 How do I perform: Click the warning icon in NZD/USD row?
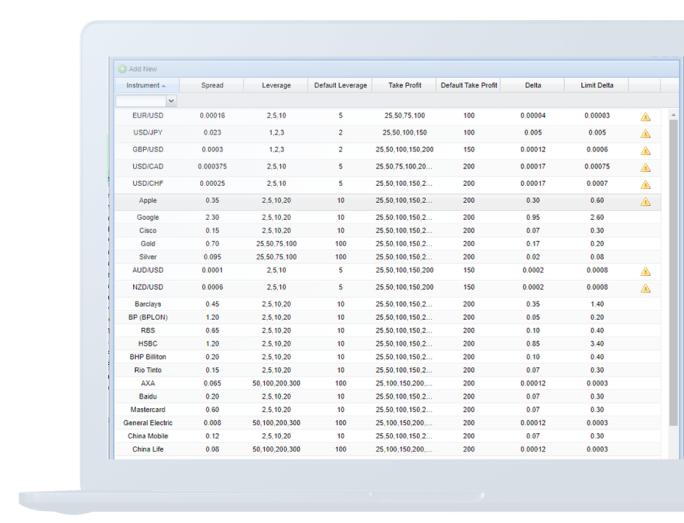[646, 288]
